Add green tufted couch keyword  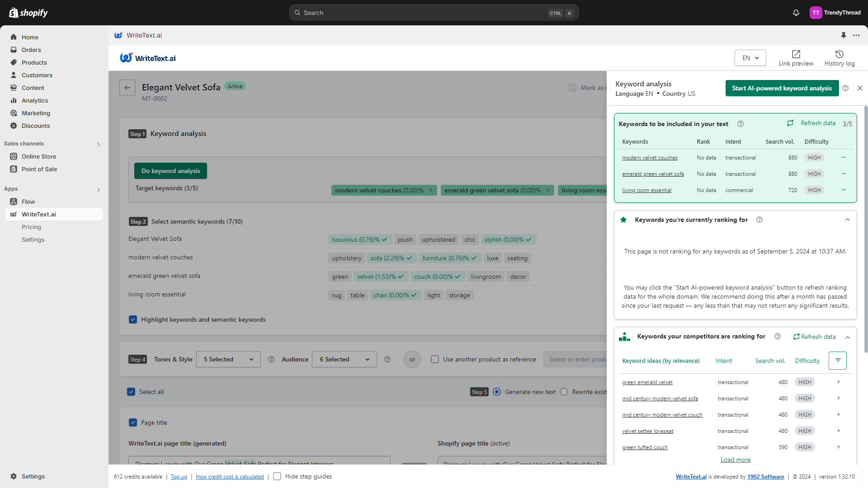[x=839, y=447]
